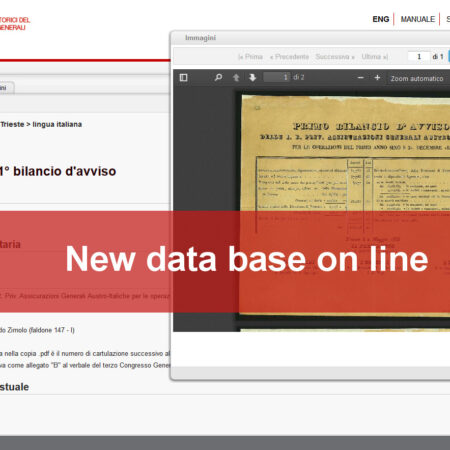The width and height of the screenshot is (450, 450).
Task: Open the MANUALE menu item
Action: 418,19
